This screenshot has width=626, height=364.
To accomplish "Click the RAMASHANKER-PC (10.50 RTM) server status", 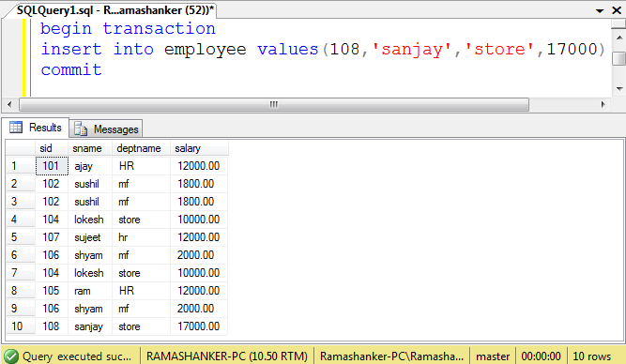I will [227, 356].
